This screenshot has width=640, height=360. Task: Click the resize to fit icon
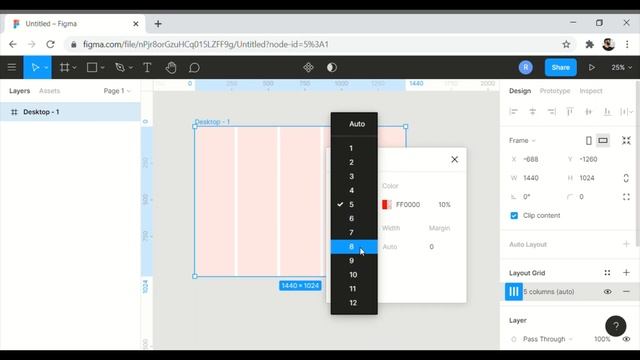(x=626, y=140)
